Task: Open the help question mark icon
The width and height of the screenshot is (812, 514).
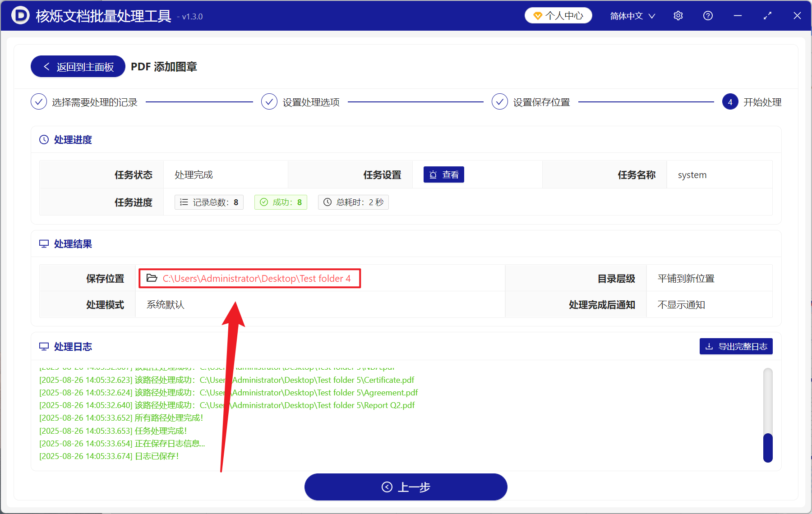Action: point(707,15)
